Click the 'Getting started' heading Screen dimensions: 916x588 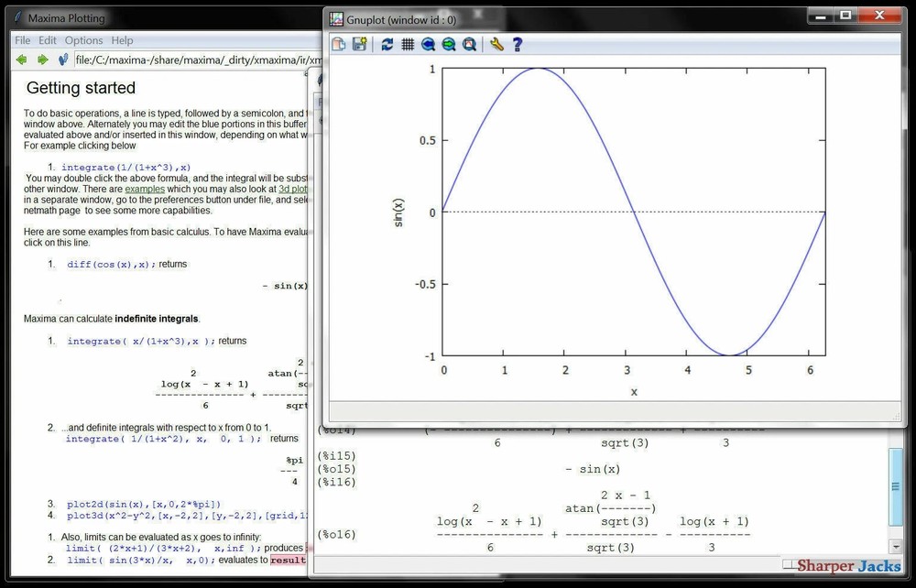[81, 88]
